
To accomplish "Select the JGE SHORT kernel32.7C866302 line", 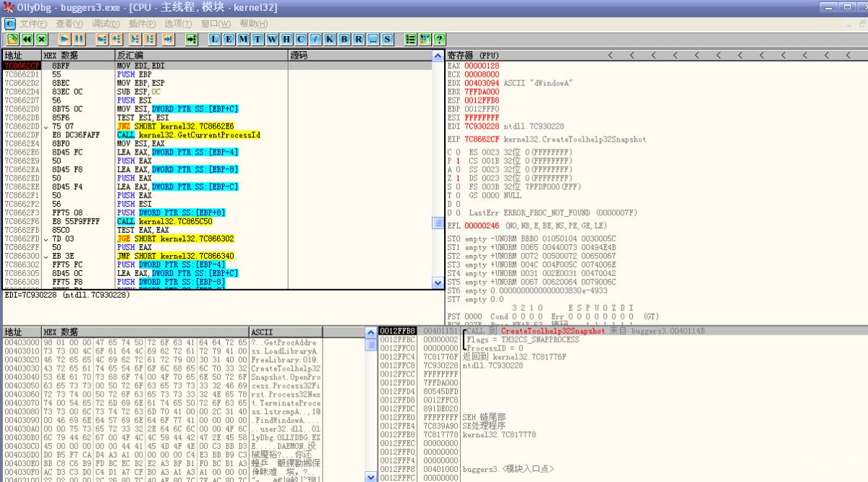I will coord(175,238).
